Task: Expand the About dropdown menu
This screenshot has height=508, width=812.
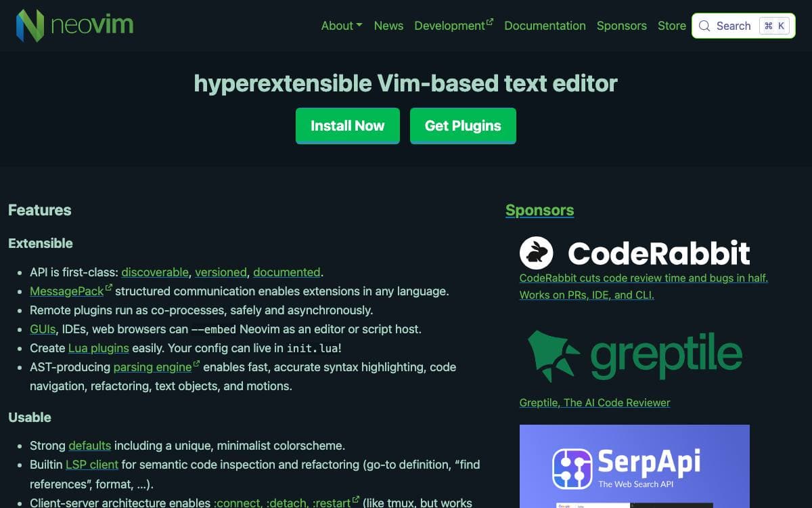Action: tap(342, 26)
